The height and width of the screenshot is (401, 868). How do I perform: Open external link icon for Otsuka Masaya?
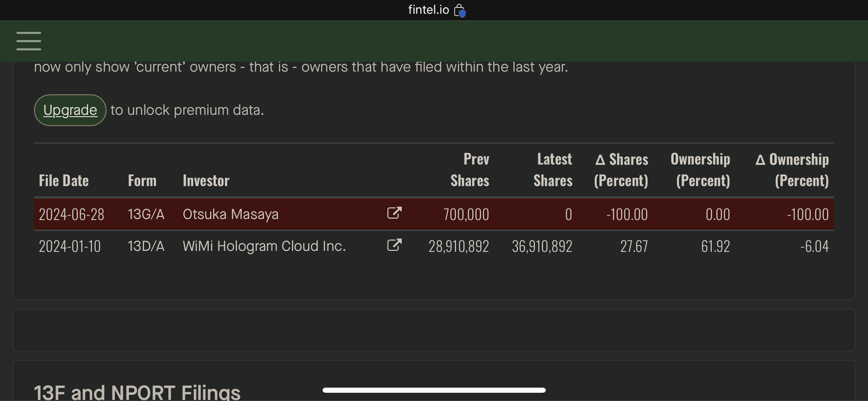(394, 213)
